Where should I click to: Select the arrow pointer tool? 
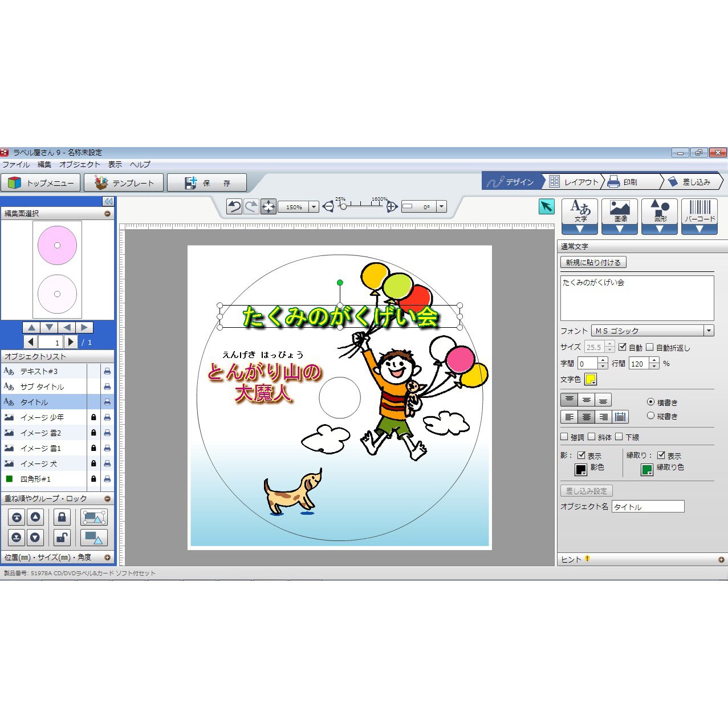click(x=546, y=206)
